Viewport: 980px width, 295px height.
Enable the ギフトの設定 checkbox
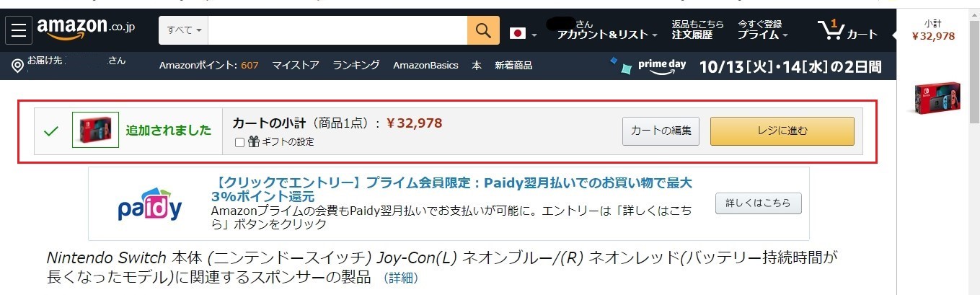(239, 142)
